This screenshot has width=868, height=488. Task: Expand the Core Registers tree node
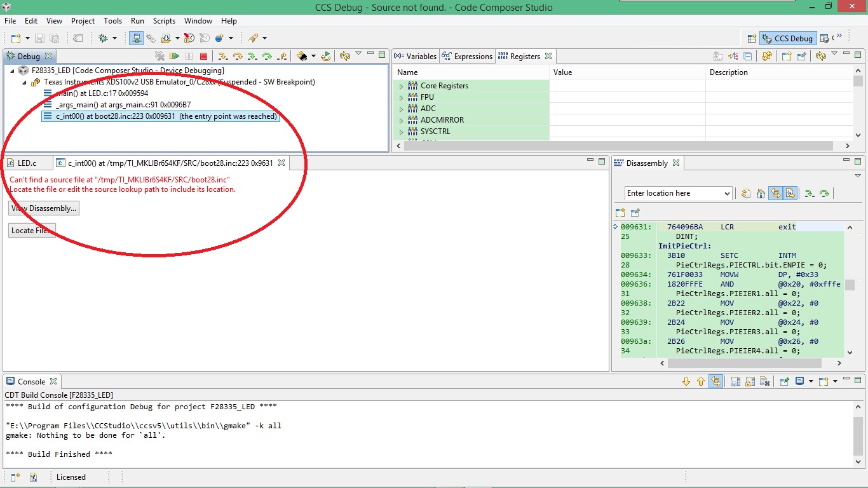click(x=401, y=86)
